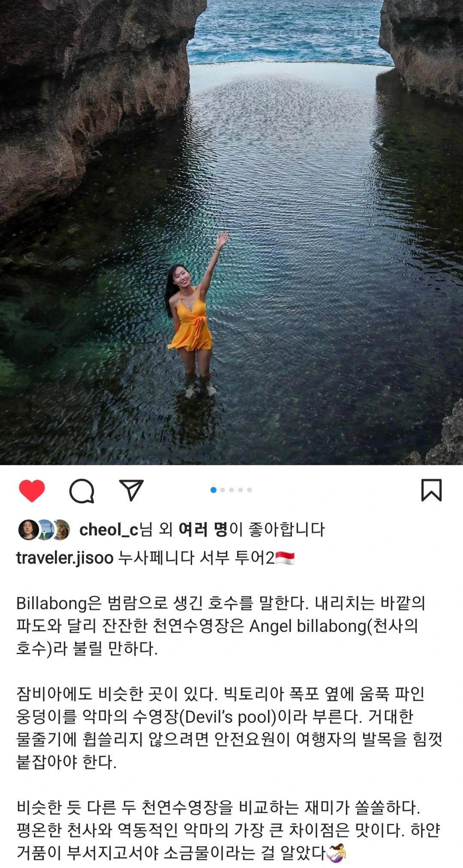463x868 pixels.
Task: Save post with bookmark icon
Action: (431, 490)
